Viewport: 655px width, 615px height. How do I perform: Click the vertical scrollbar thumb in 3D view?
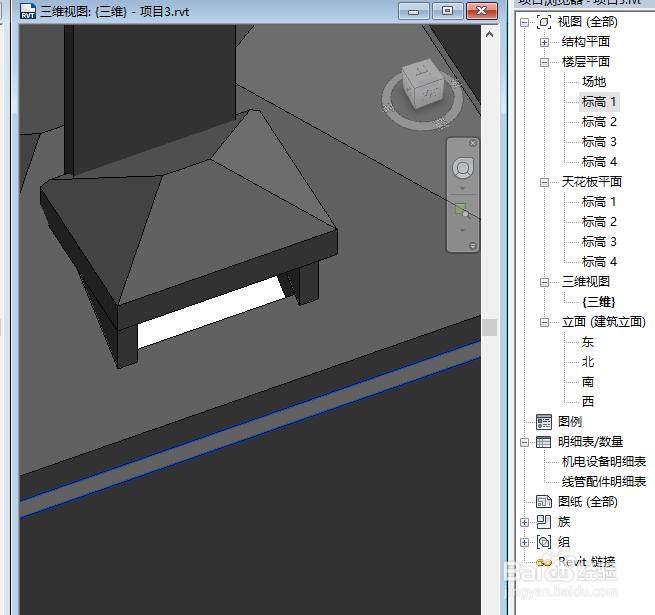click(490, 328)
